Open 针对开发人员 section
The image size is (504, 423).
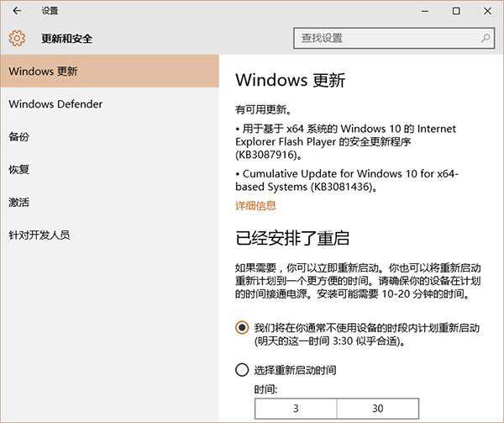[x=109, y=235]
